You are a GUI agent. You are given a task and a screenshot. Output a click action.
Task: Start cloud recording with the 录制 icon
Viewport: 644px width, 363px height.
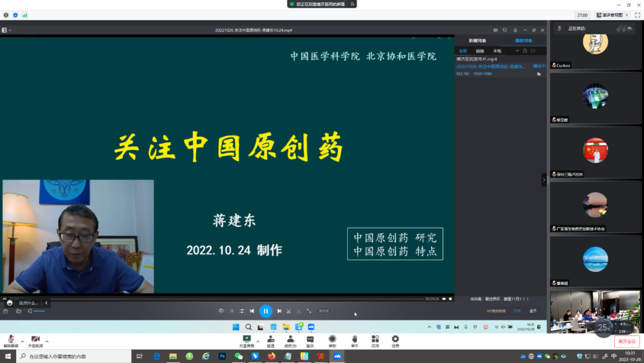coord(332,339)
